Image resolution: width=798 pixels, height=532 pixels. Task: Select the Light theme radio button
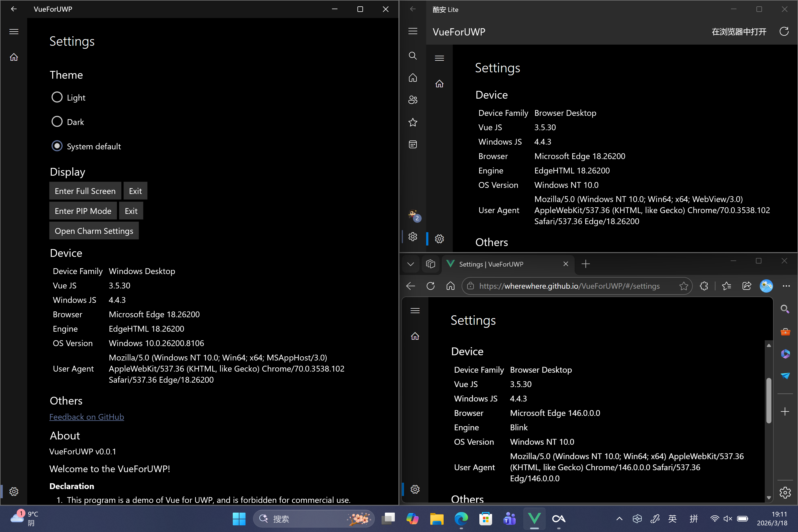click(57, 97)
